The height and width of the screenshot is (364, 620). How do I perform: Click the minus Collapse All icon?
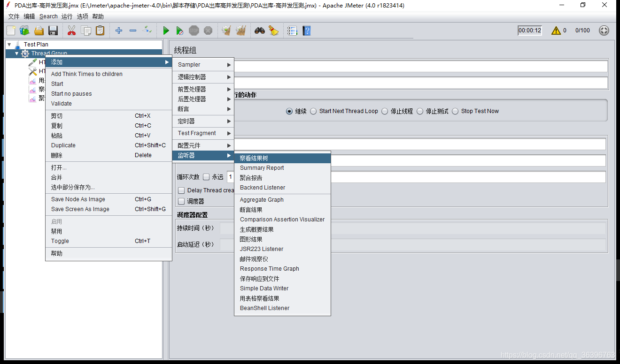pyautogui.click(x=133, y=31)
